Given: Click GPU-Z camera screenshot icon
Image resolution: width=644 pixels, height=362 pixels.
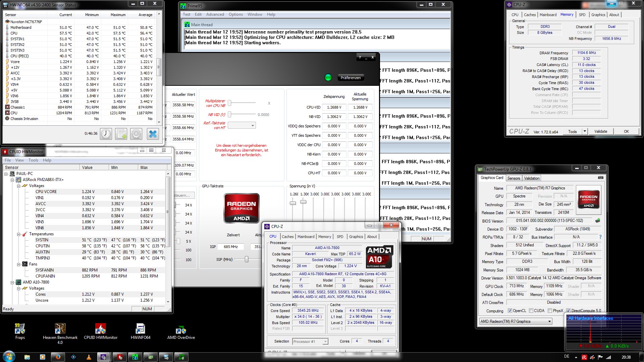Looking at the screenshot, I should coord(600,178).
